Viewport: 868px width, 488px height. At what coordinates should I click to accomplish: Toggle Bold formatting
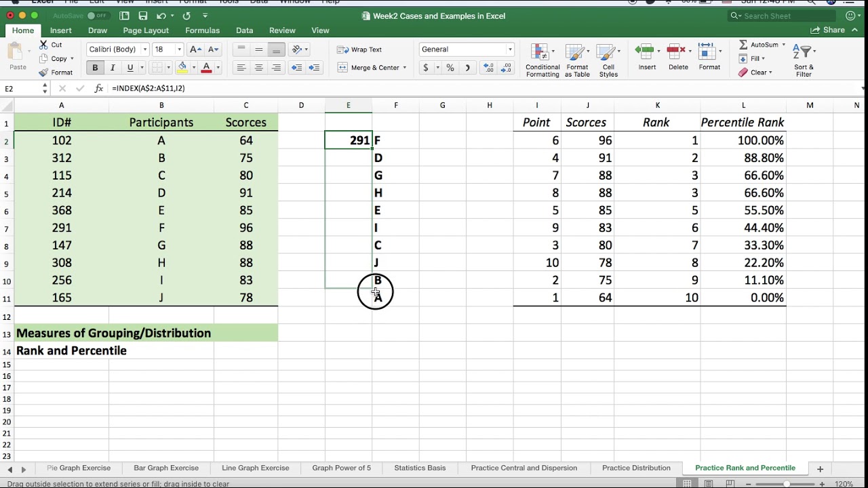point(95,68)
